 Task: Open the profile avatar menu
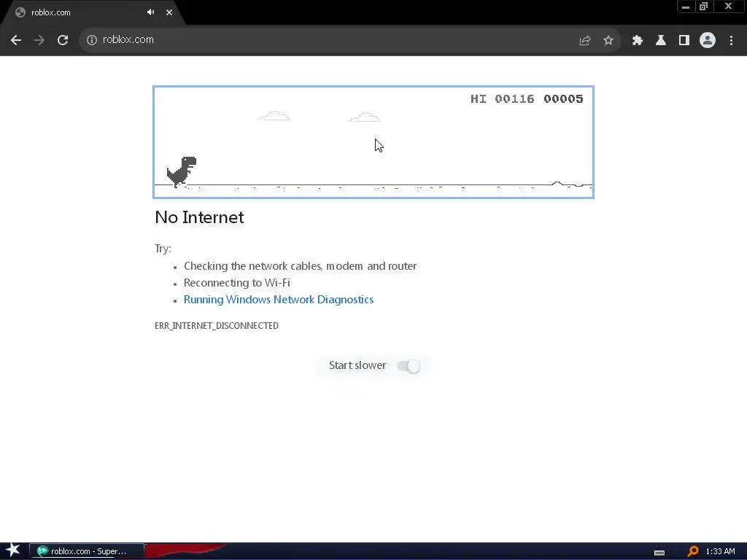708,40
